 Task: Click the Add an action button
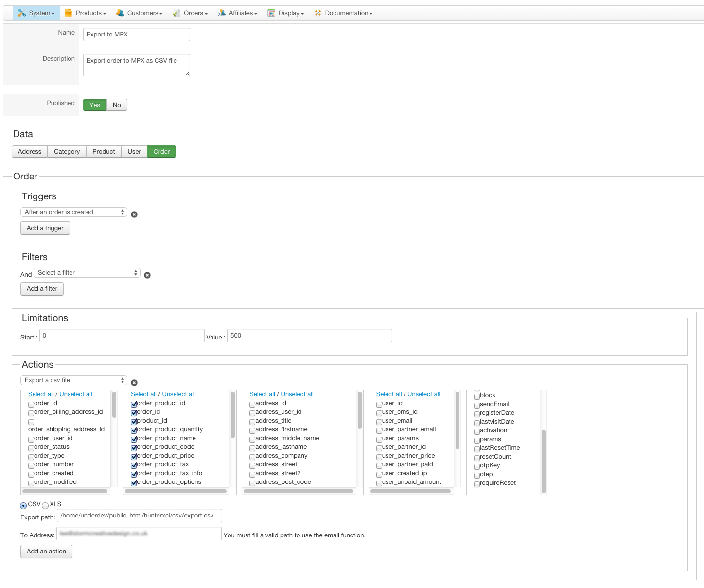pyautogui.click(x=46, y=552)
